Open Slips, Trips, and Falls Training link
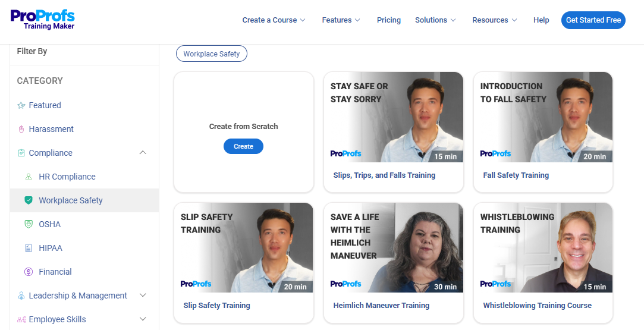644x330 pixels. [x=384, y=175]
